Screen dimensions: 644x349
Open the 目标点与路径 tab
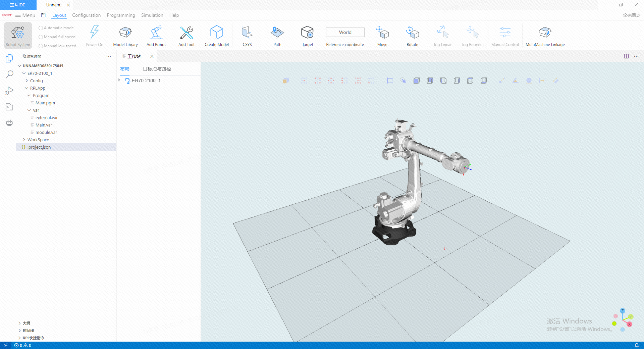click(x=157, y=69)
